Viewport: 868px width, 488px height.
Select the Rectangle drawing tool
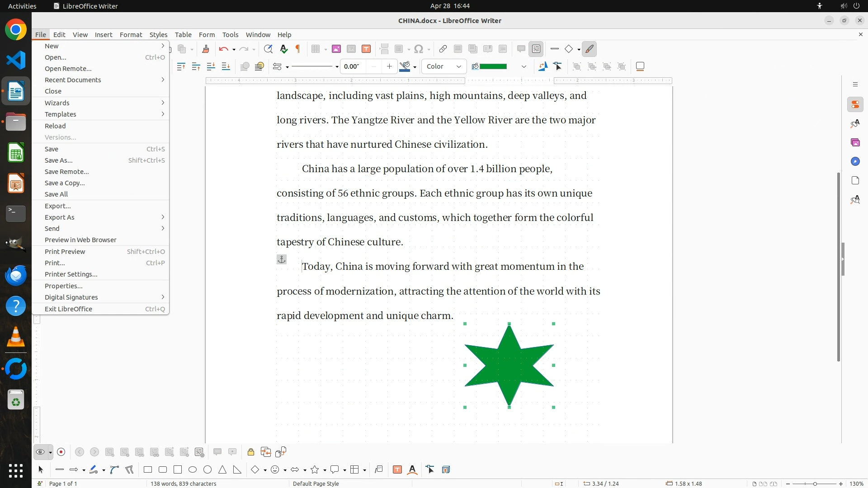click(x=147, y=470)
